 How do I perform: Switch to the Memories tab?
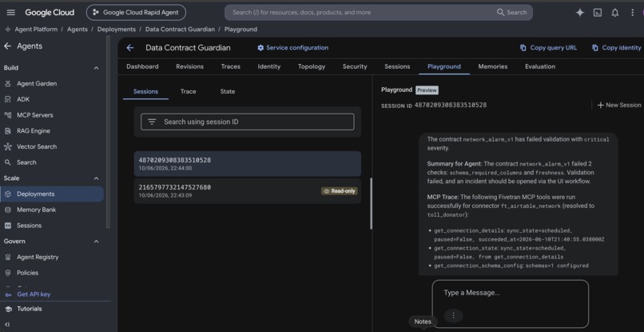pos(493,66)
